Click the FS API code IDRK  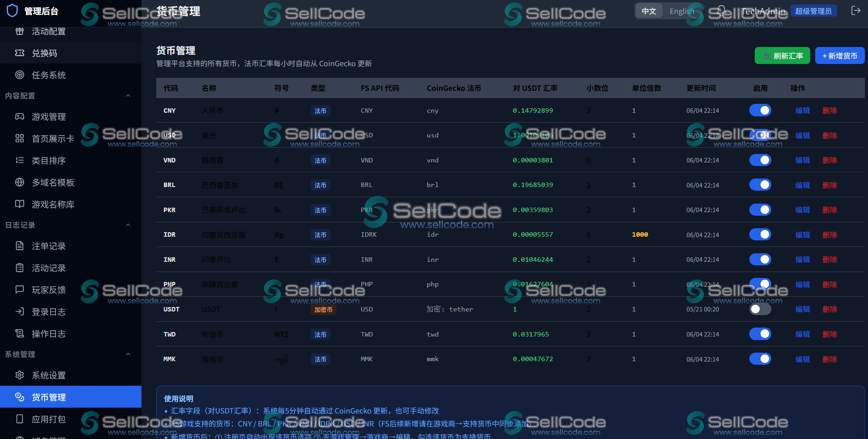(368, 234)
